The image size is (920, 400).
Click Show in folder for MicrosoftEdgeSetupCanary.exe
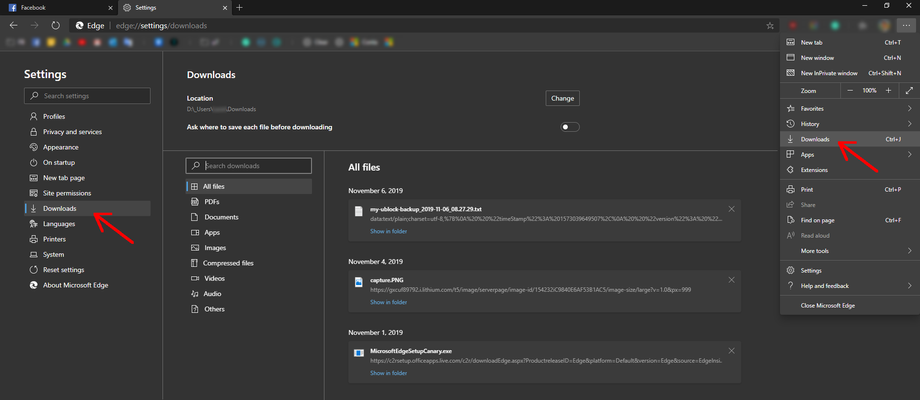(388, 373)
